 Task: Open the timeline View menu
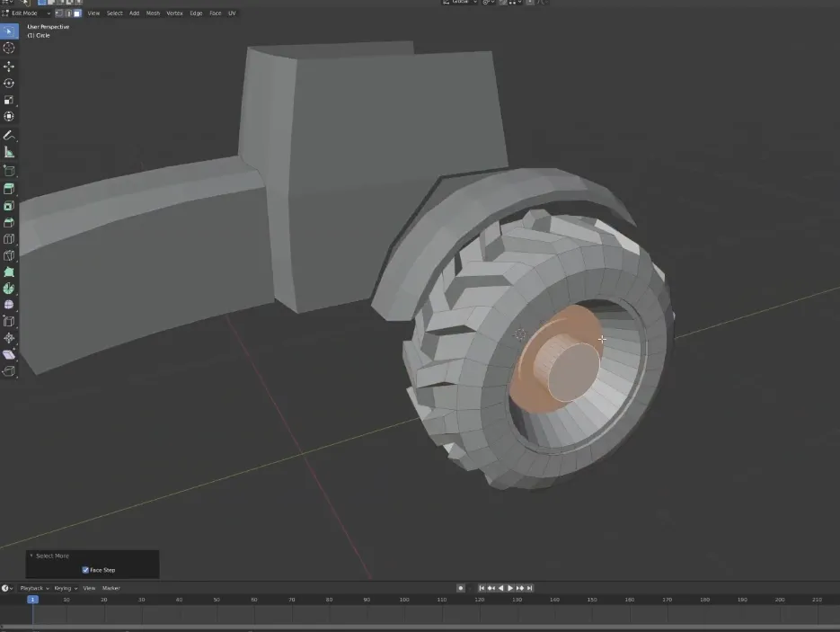click(89, 588)
